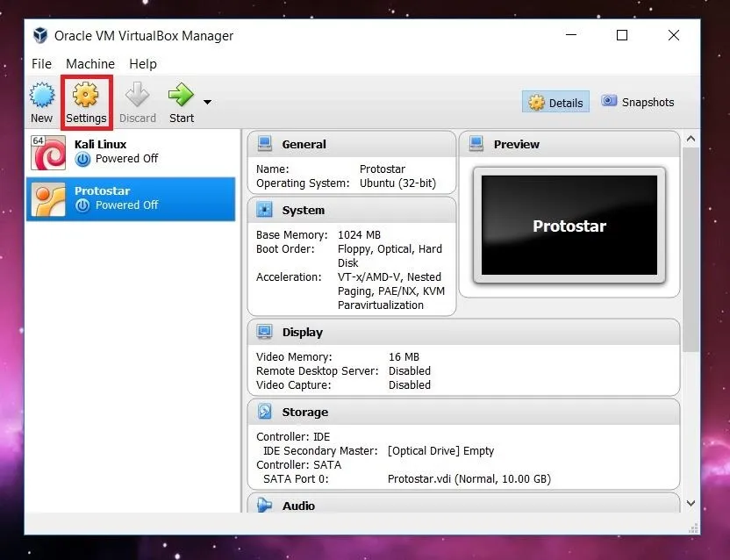The image size is (730, 560).
Task: Click the General section icon
Action: click(x=264, y=145)
